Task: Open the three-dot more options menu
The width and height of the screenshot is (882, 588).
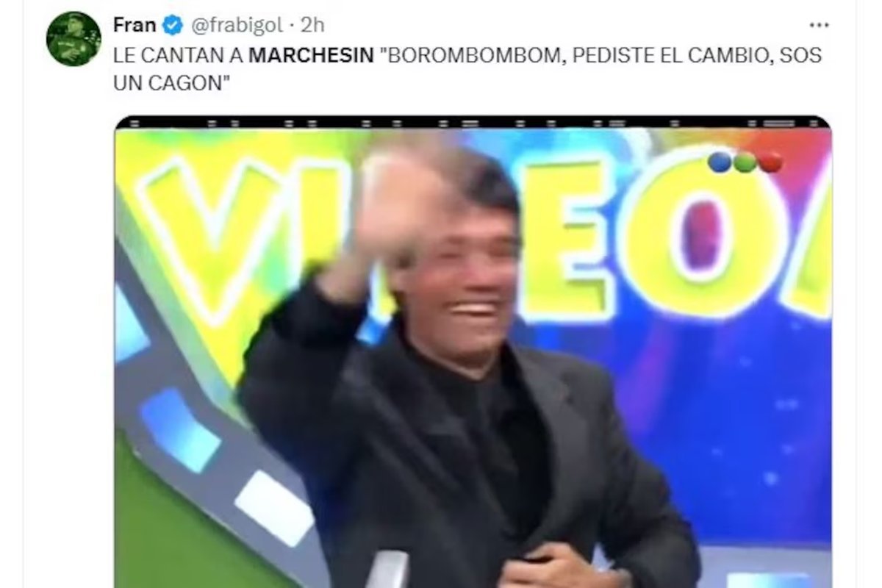Action: click(819, 25)
